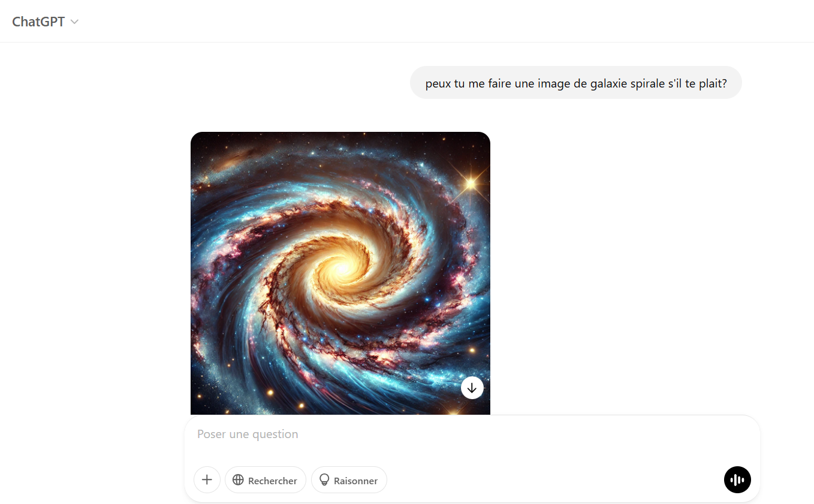Enable the Raisonner reasoning mode

[349, 480]
